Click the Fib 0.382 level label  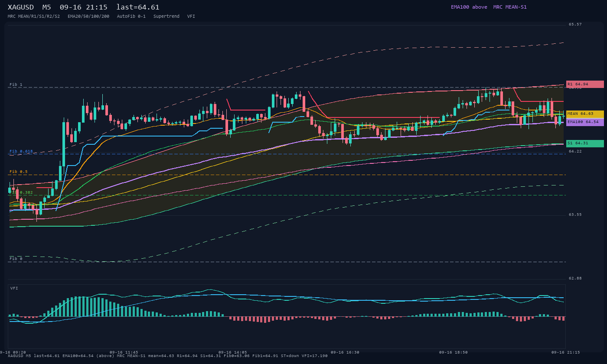pos(21,192)
